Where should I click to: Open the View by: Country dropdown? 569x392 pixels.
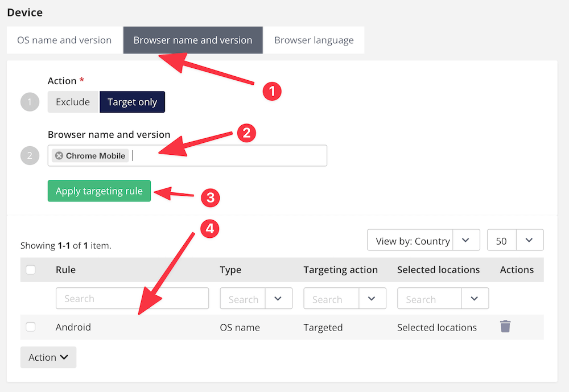click(423, 240)
